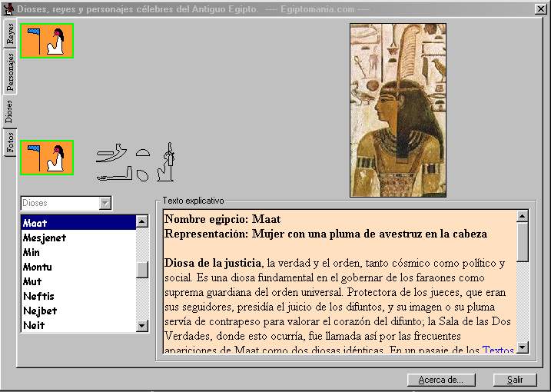Image resolution: width=551 pixels, height=392 pixels.
Task: Click the Salir button
Action: (515, 380)
